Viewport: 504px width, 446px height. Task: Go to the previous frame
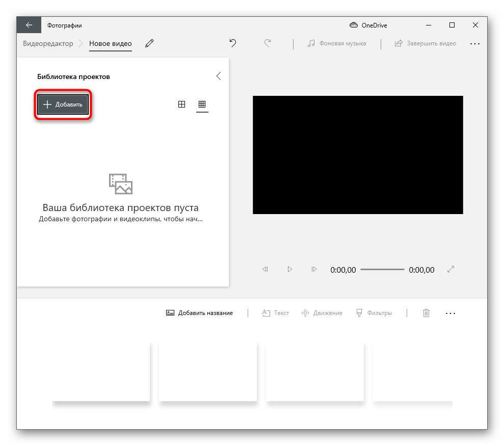click(265, 269)
